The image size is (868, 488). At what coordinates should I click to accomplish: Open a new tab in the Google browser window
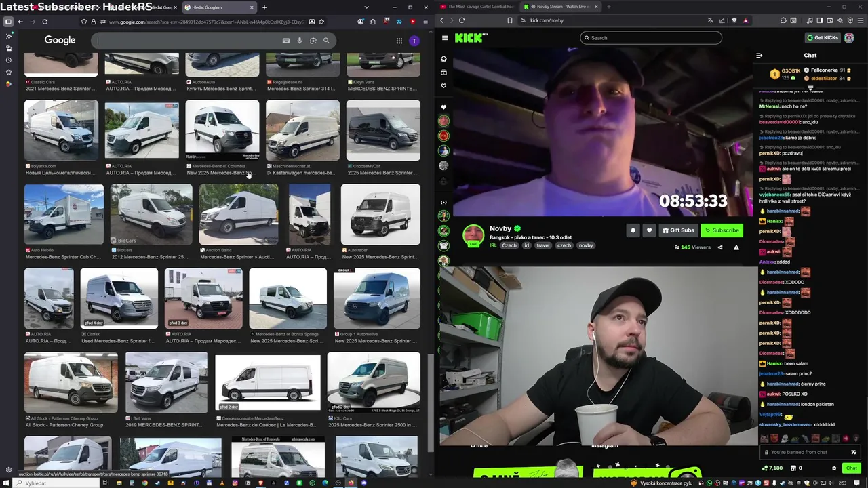[264, 7]
